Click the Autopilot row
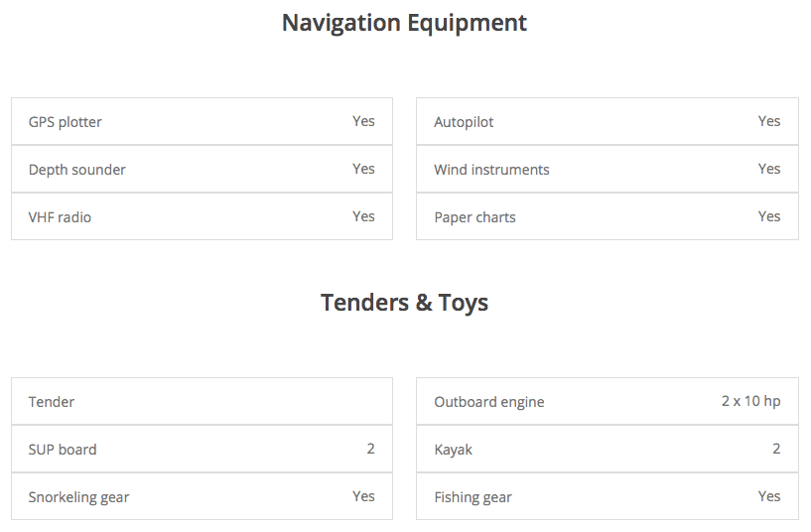The image size is (811, 532). (607, 122)
